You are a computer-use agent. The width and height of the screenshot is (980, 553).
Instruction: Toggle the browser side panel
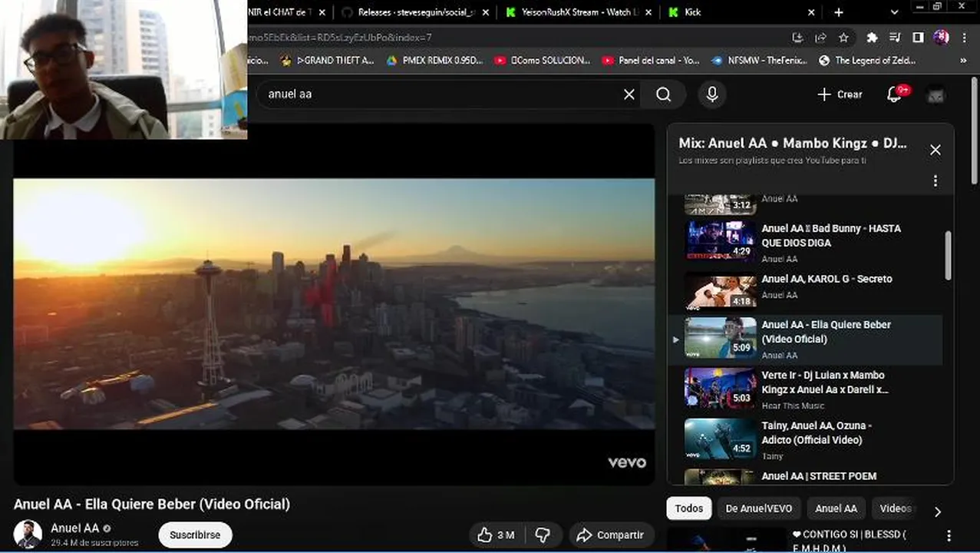pyautogui.click(x=918, y=38)
